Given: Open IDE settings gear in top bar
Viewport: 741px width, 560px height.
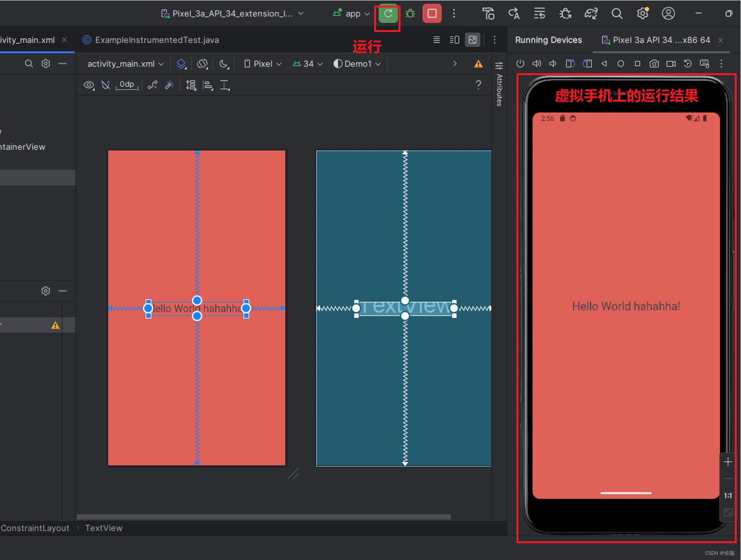Looking at the screenshot, I should [643, 14].
